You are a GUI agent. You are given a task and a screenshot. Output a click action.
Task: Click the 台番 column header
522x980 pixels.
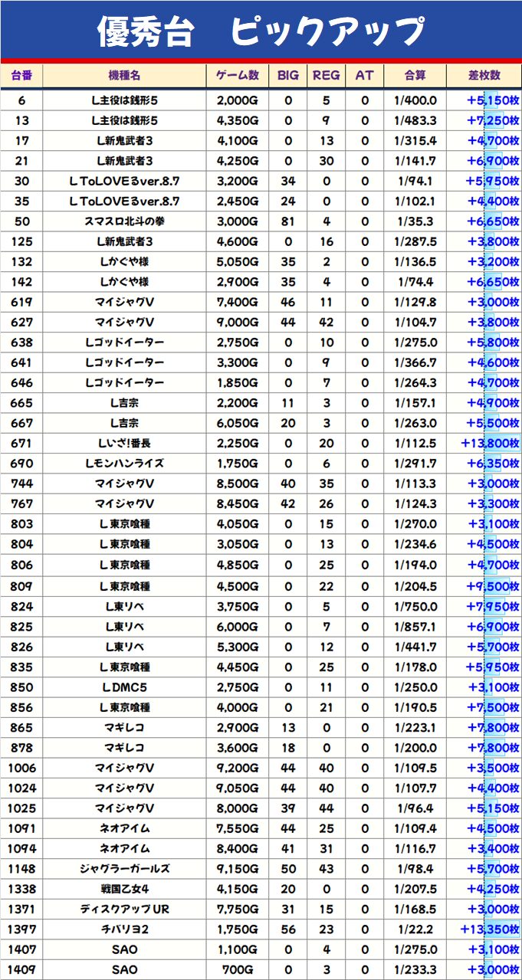click(x=21, y=75)
